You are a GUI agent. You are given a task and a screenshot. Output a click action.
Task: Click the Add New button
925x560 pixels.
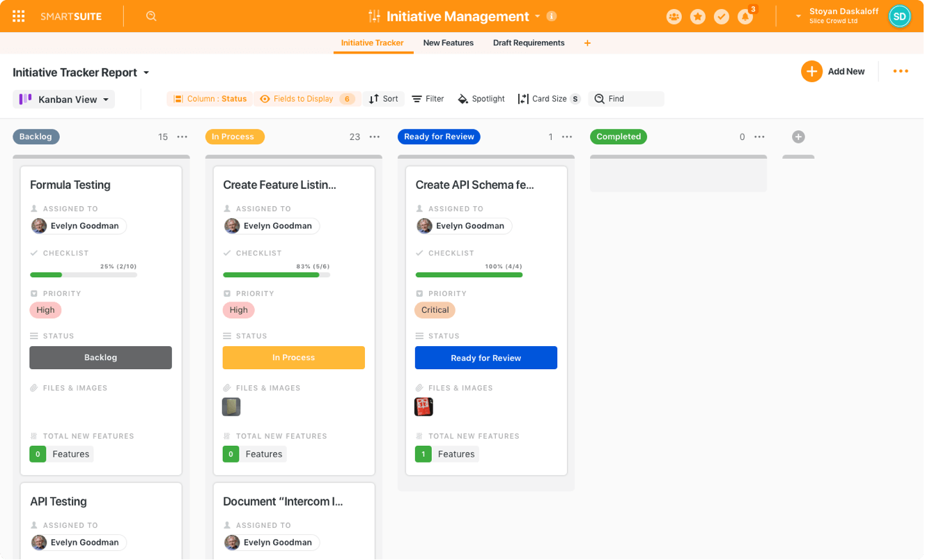[x=834, y=71]
